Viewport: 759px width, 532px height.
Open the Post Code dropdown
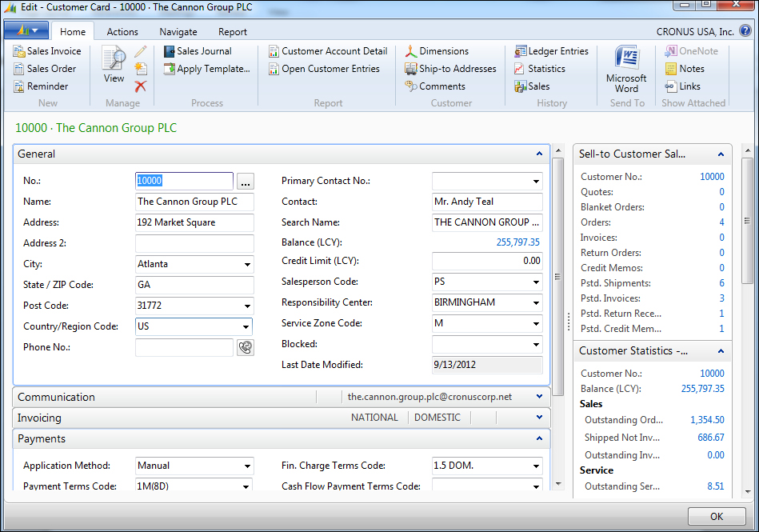(247, 306)
